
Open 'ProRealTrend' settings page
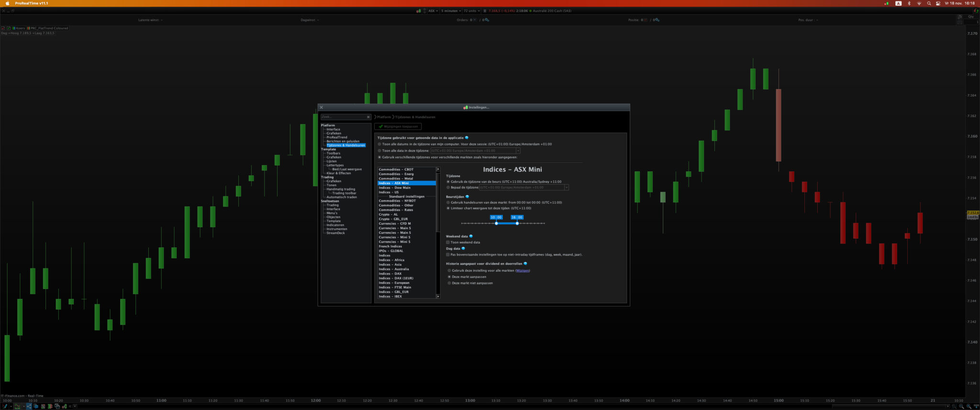[337, 137]
